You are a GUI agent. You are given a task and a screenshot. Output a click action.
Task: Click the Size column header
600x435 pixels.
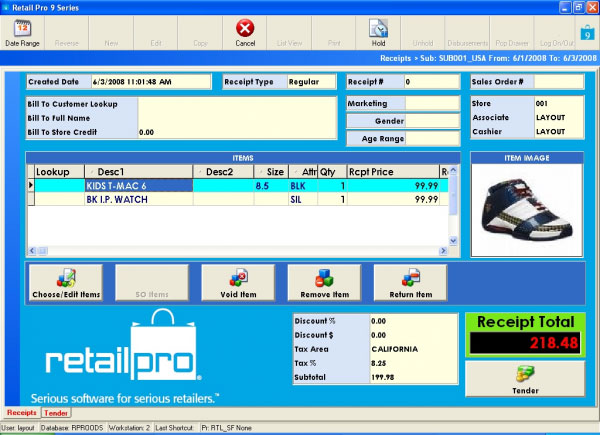pos(271,172)
